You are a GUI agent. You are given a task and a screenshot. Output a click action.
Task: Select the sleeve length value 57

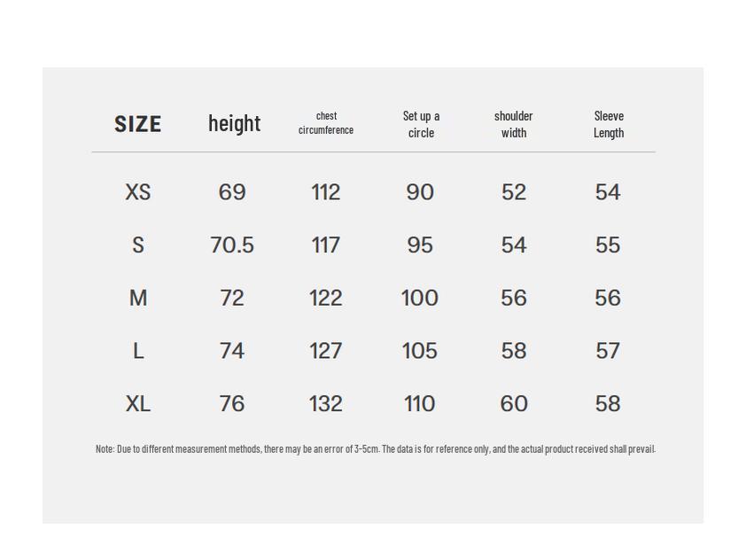(x=608, y=351)
